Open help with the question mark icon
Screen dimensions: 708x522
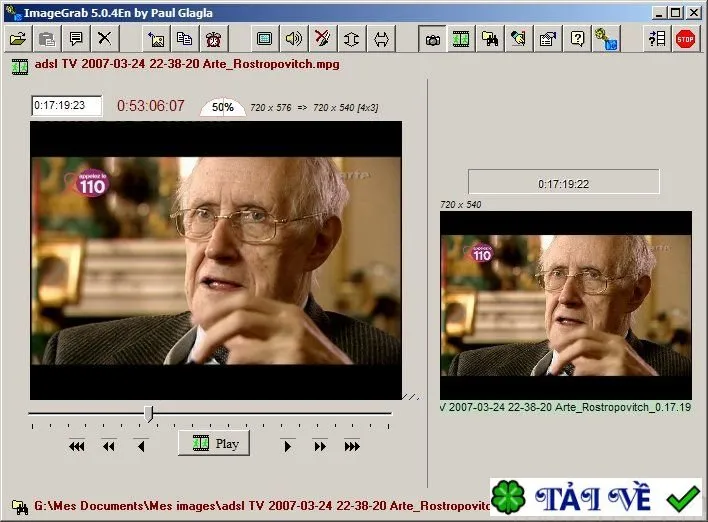tap(577, 39)
